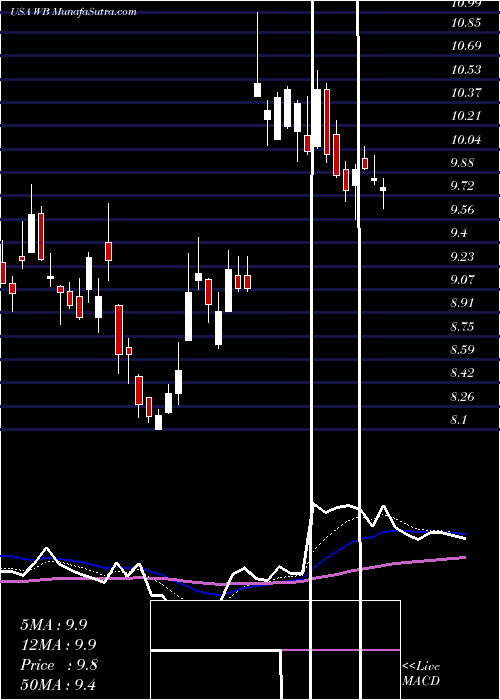This screenshot has height=700, width=500.
Task: Select the 9.4 price axis label
Action: (x=459, y=233)
